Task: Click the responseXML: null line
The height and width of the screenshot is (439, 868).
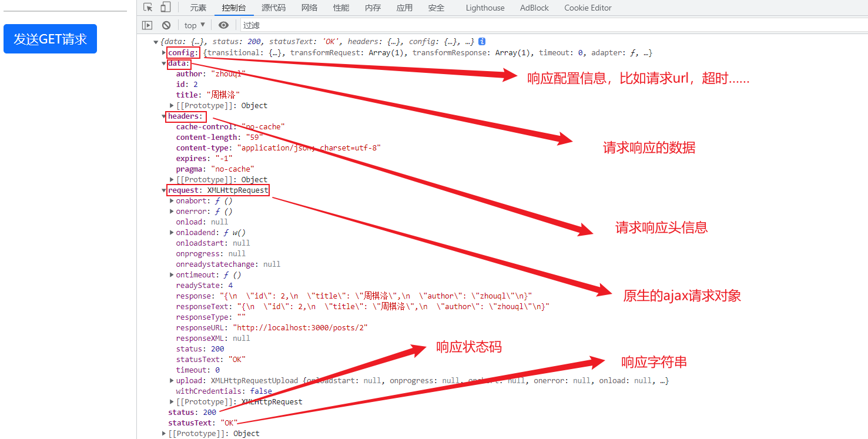Action: [x=213, y=339]
